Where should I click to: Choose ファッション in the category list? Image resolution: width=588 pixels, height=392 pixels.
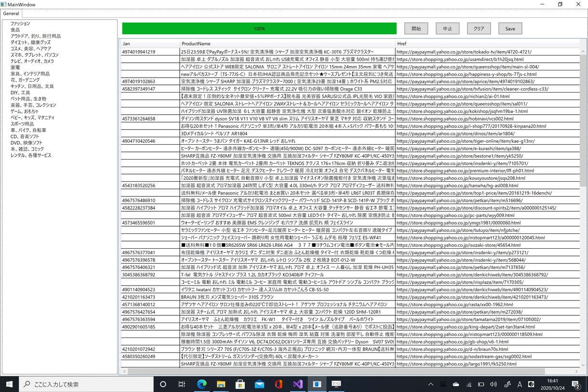tap(20, 24)
